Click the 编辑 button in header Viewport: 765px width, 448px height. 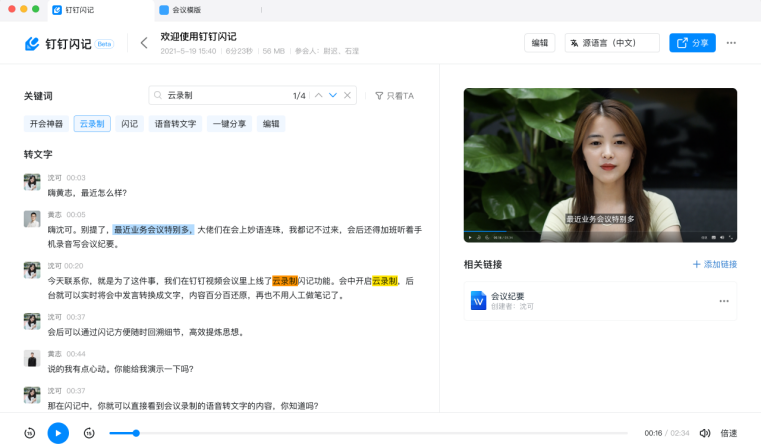pos(540,43)
